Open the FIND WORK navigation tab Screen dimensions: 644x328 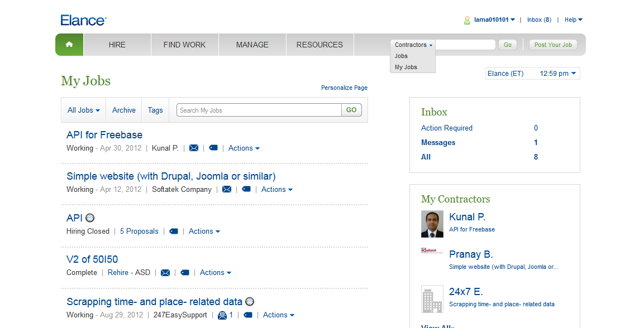(x=184, y=45)
